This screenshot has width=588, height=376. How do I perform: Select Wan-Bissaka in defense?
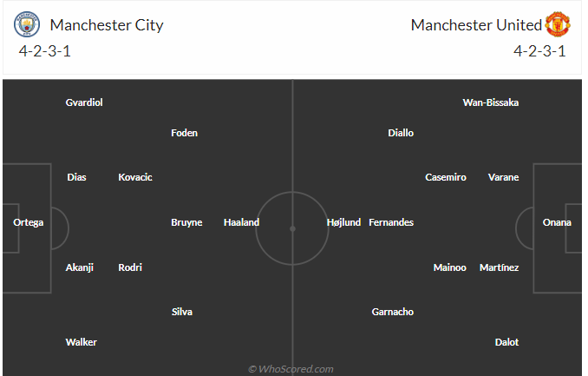pyautogui.click(x=491, y=102)
